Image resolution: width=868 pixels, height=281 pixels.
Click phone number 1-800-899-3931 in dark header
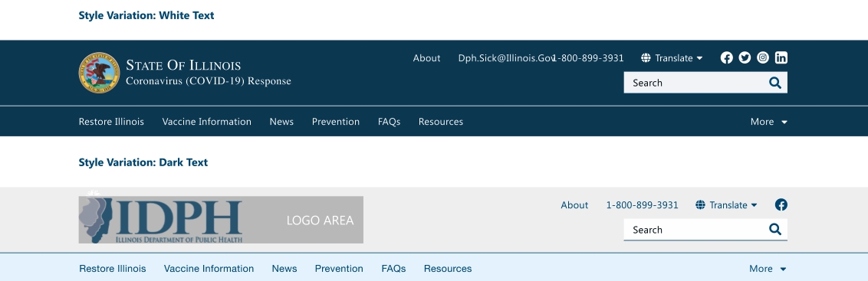tap(589, 58)
